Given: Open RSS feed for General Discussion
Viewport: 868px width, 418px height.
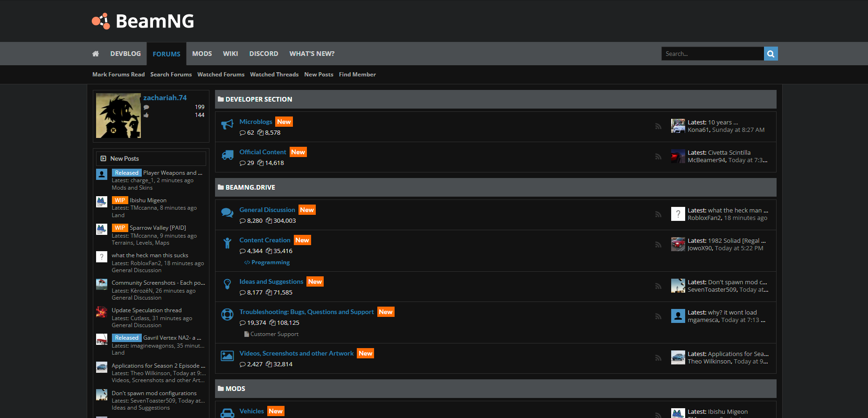Looking at the screenshot, I should pos(658,214).
